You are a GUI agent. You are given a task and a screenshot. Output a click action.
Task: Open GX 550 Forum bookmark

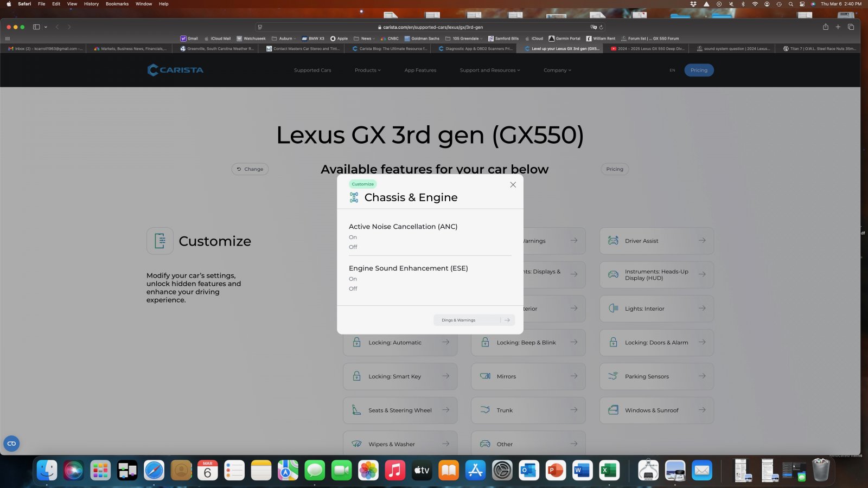(650, 38)
